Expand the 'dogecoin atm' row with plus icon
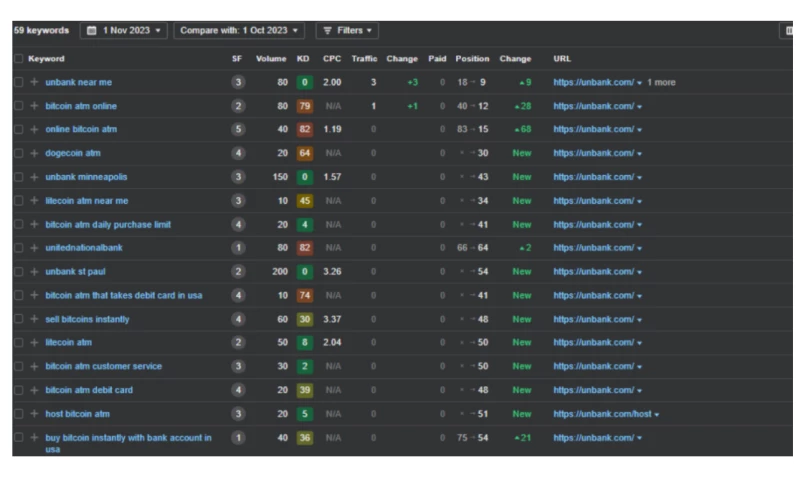This screenshot has width=800, height=480. pos(35,153)
